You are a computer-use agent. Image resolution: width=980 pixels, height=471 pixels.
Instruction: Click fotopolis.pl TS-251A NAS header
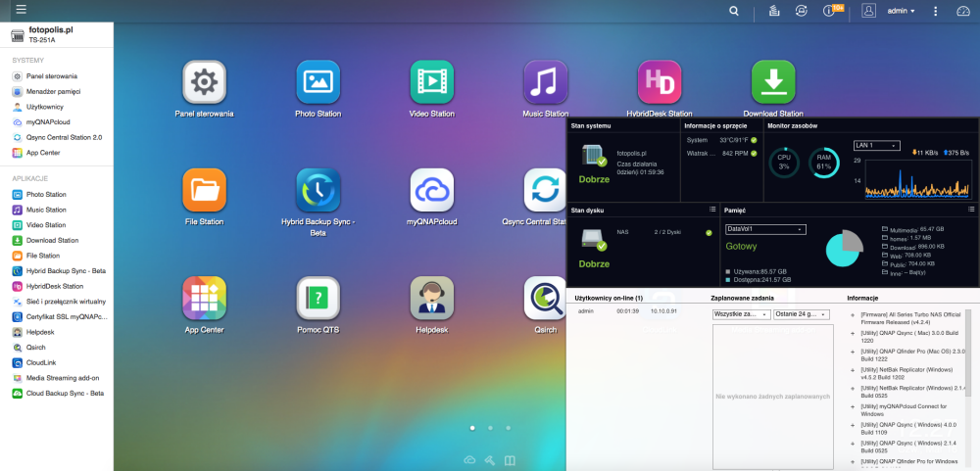coord(56,34)
